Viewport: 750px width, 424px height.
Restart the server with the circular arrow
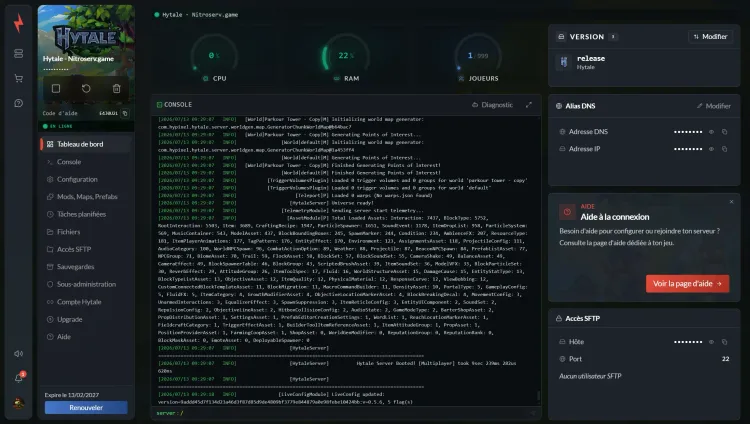pos(86,89)
